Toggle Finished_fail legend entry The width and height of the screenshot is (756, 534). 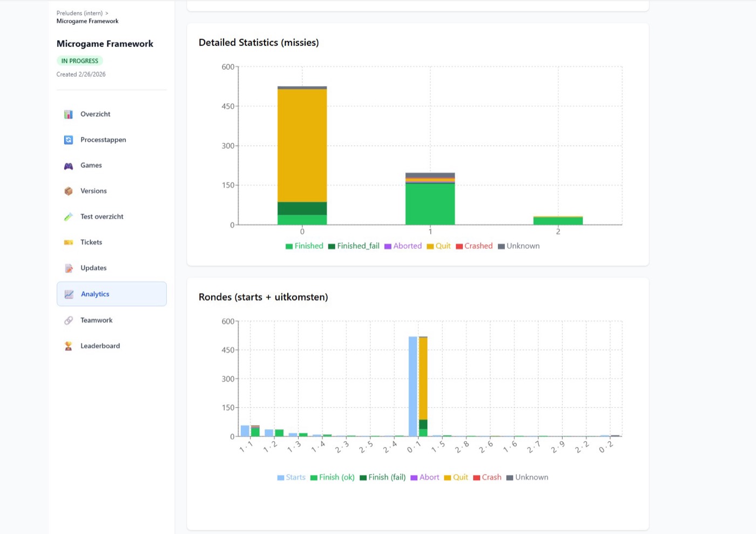pos(354,246)
